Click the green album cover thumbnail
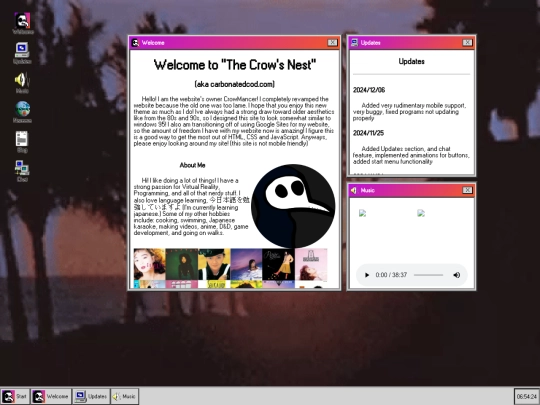Image resolution: width=540 pixels, height=405 pixels. coord(181,264)
